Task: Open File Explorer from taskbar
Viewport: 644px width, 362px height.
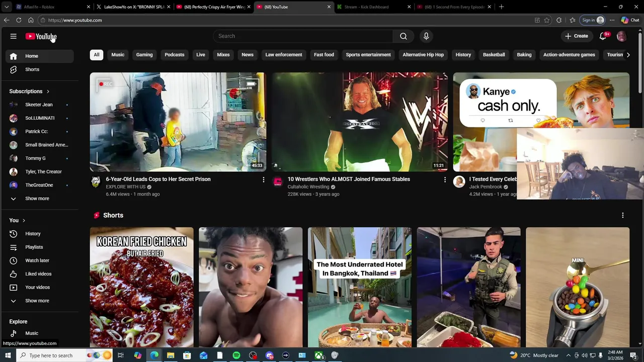Action: tap(171, 355)
